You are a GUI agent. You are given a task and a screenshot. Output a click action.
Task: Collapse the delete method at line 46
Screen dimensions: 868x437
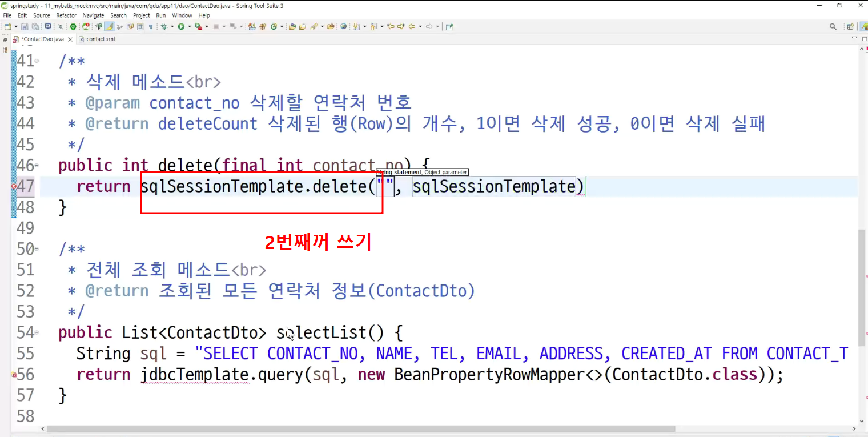point(37,166)
